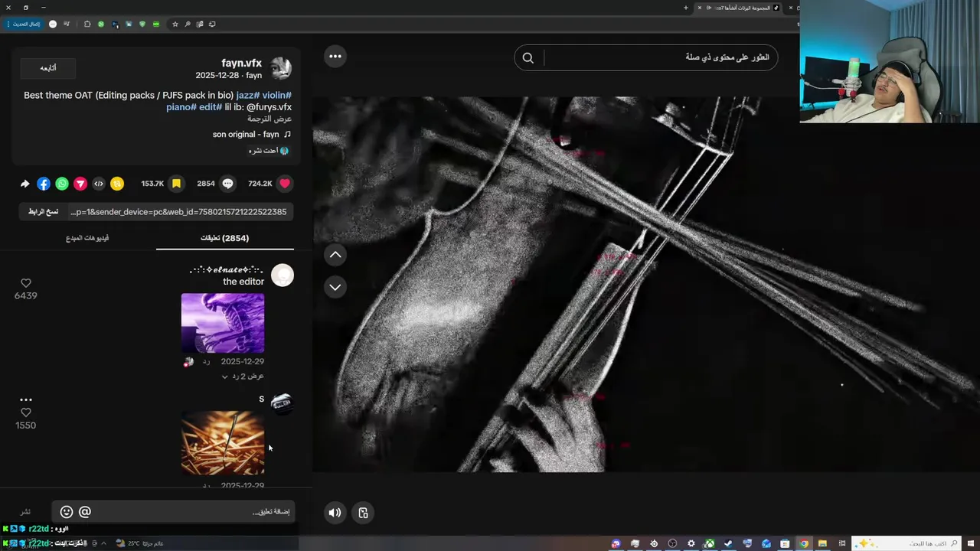The image size is (980, 551).
Task: Open more options on user S's comment
Action: (x=25, y=399)
